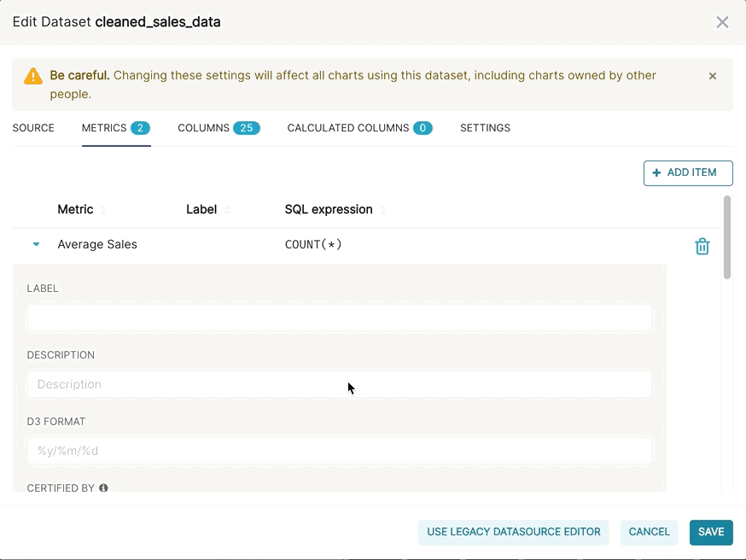The width and height of the screenshot is (746, 560).
Task: Sort by the SQL expression column arrows
Action: pos(382,210)
